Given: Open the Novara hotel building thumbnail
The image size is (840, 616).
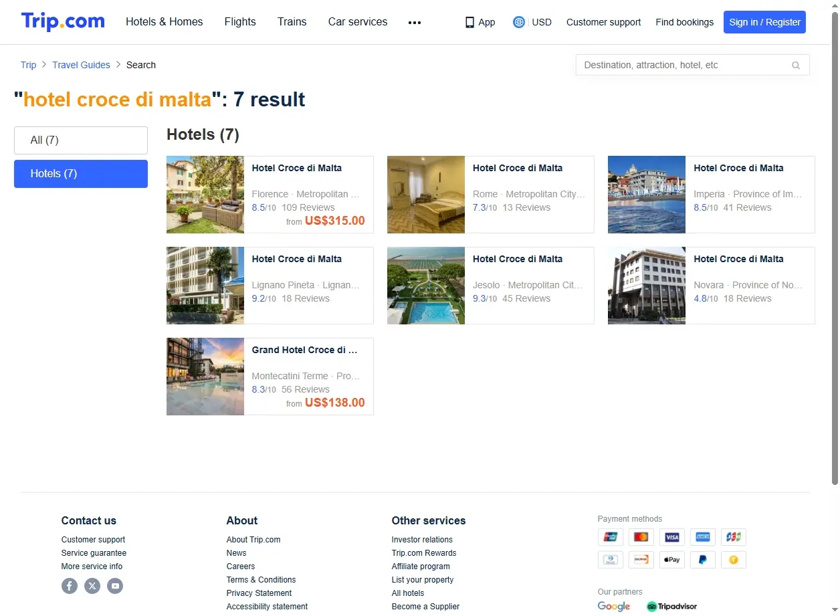Looking at the screenshot, I should 647,286.
